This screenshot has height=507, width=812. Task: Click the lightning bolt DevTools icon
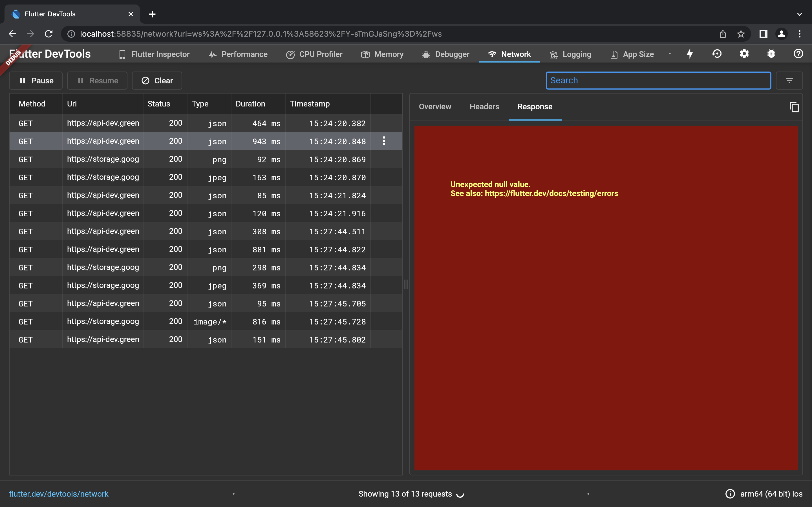pyautogui.click(x=690, y=54)
